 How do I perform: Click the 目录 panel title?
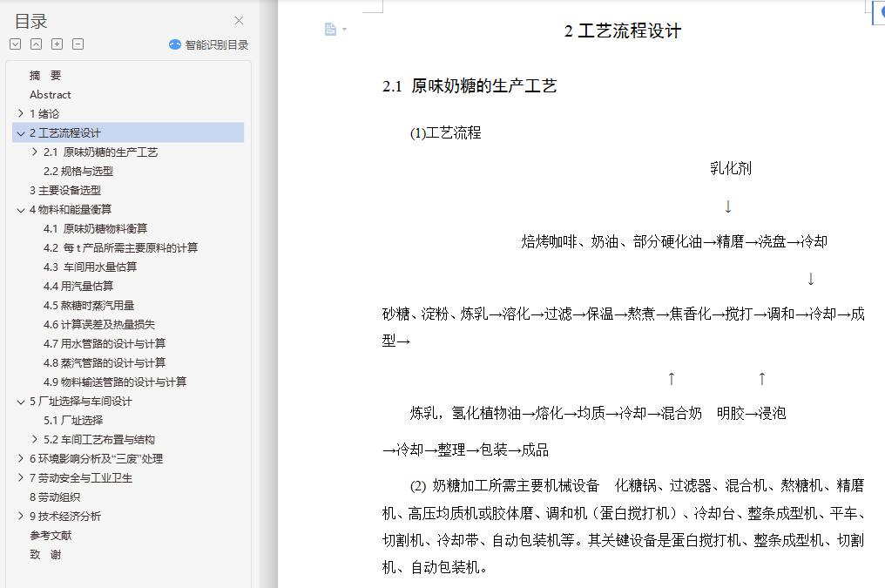tap(30, 22)
